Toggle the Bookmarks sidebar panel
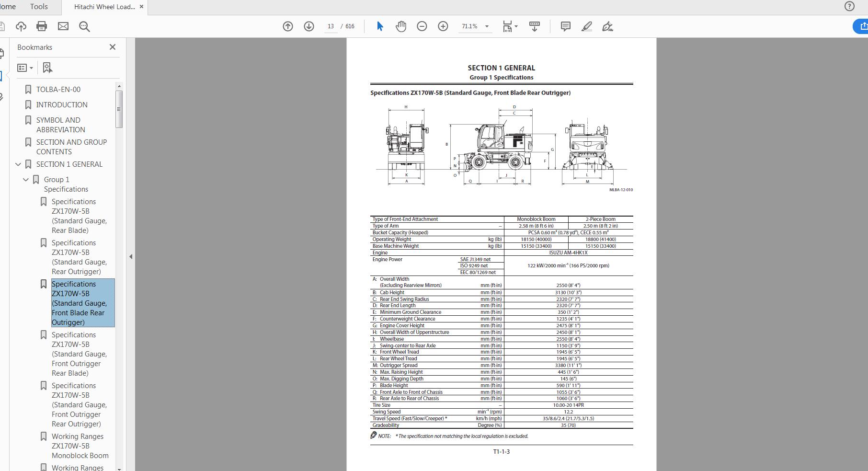This screenshot has height=471, width=868. point(4,76)
